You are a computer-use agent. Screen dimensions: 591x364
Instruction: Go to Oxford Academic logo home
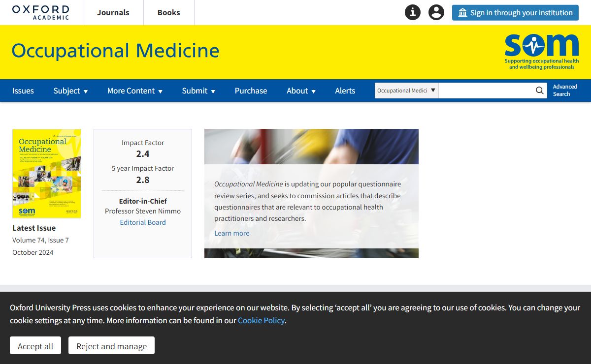point(41,12)
